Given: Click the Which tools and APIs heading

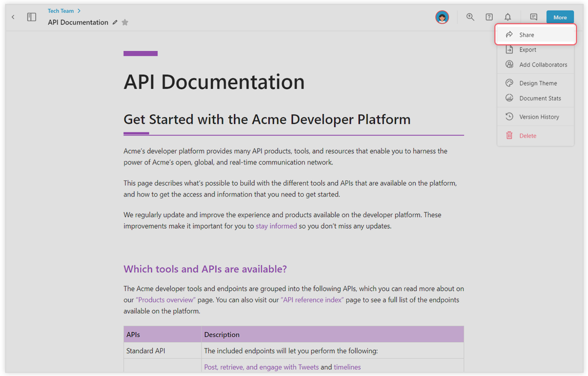Looking at the screenshot, I should coord(205,269).
